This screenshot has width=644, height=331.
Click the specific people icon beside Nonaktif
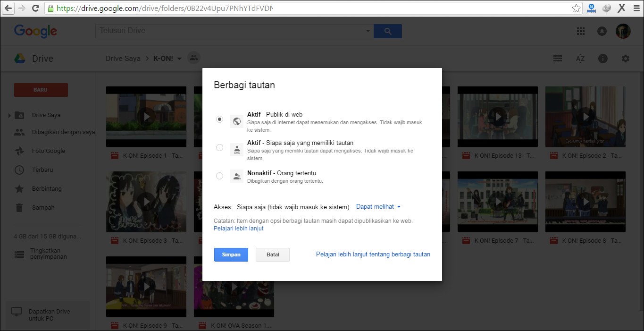237,176
